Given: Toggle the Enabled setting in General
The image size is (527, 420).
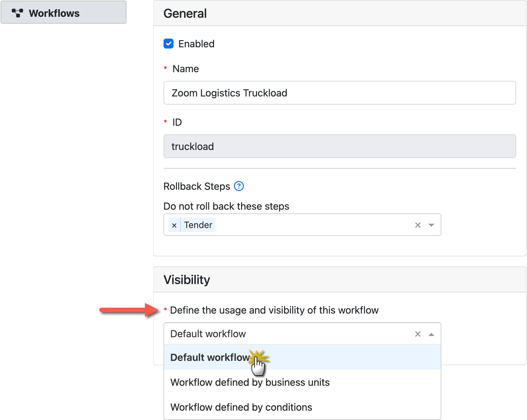Looking at the screenshot, I should (x=169, y=44).
